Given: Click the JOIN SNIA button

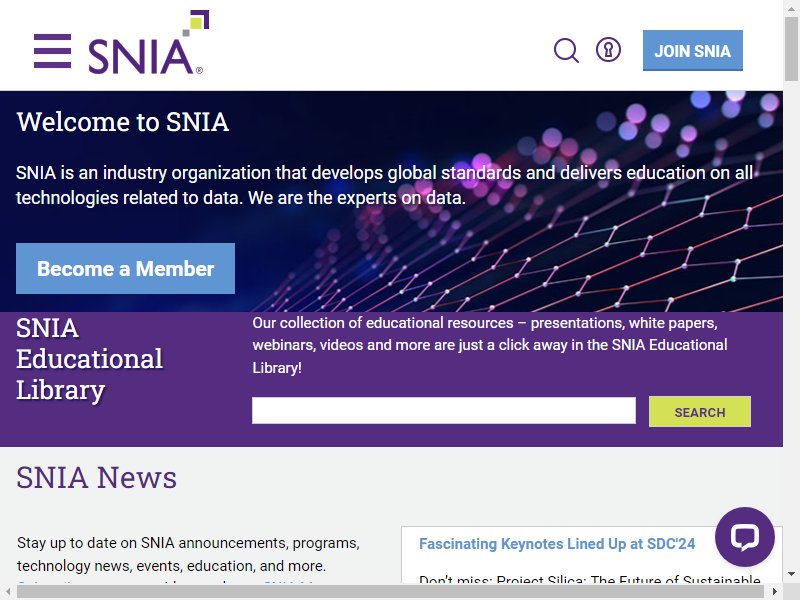Looking at the screenshot, I should (692, 51).
